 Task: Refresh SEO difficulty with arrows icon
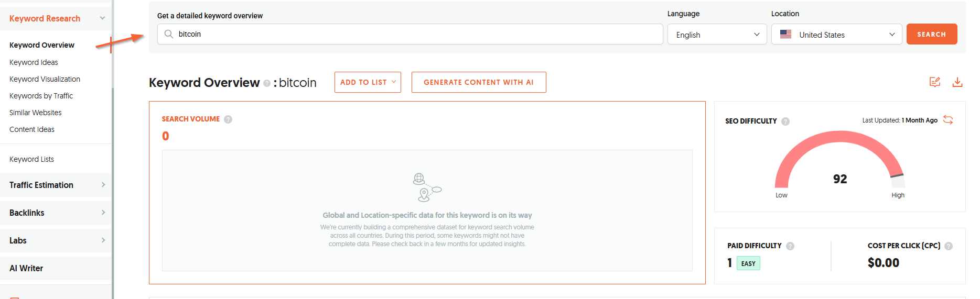[x=948, y=120]
